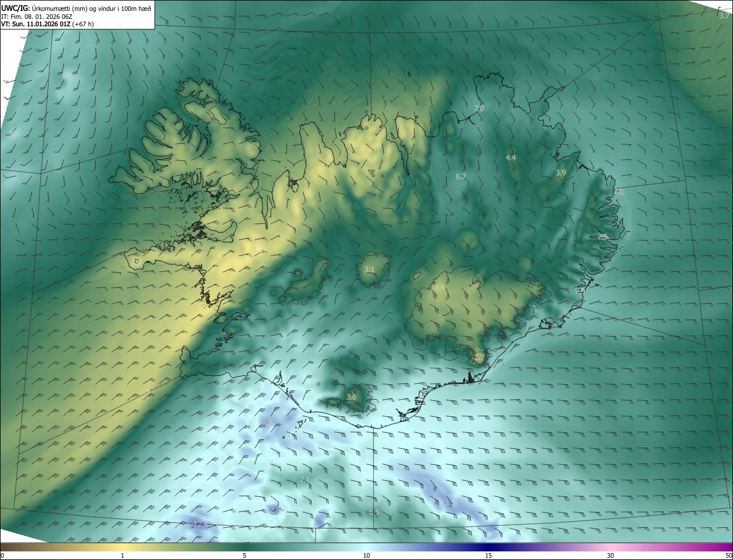733x560 pixels.
Task: Click the light-blue colour-bar section between 10 and 15
Action: [x=427, y=547]
